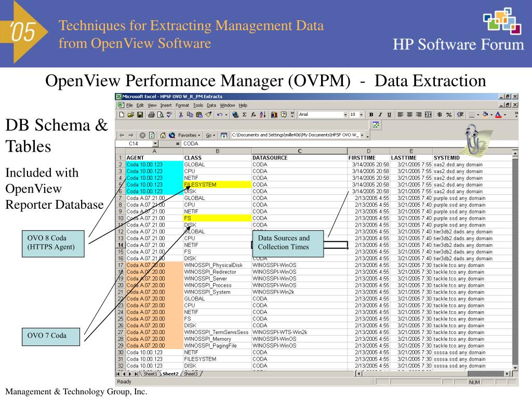The width and height of the screenshot is (532, 399).
Task: Click the Search the Web icon
Action: pos(172,135)
